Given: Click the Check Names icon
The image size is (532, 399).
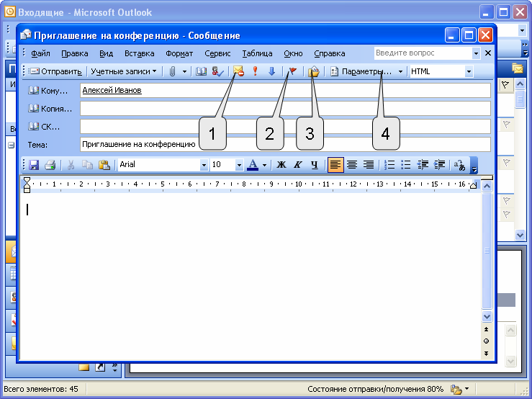Looking at the screenshot, I should (x=217, y=71).
